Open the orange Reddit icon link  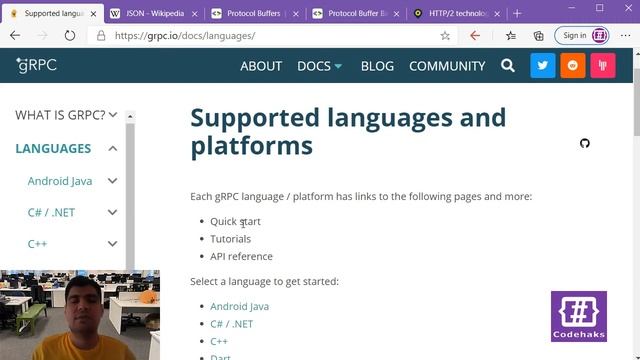point(573,65)
